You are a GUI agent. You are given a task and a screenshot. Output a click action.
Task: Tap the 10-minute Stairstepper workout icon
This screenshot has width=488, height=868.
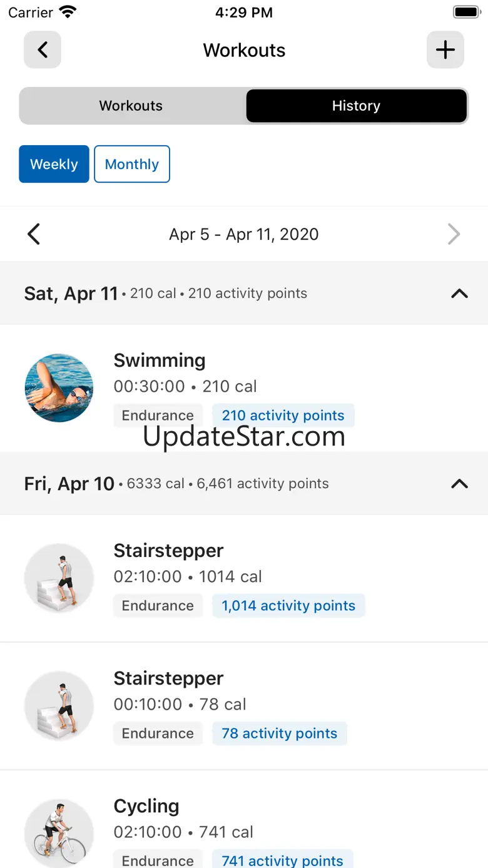(59, 706)
